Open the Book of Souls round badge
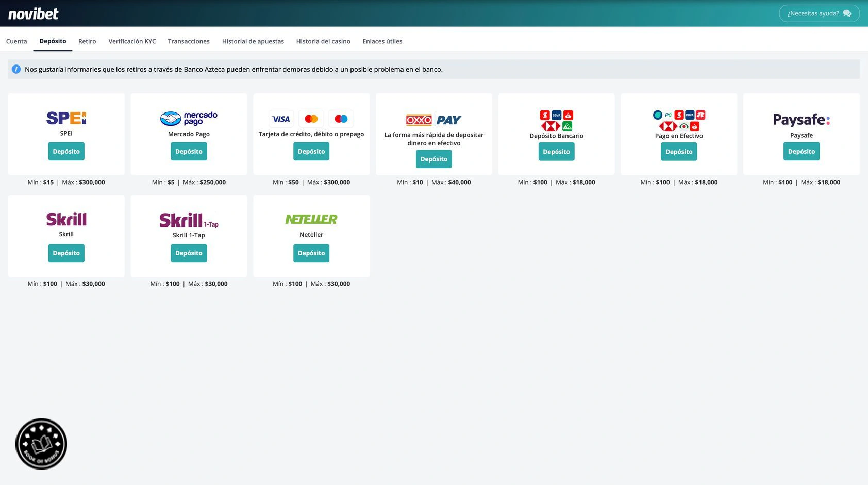This screenshot has width=868, height=485. coord(41,444)
